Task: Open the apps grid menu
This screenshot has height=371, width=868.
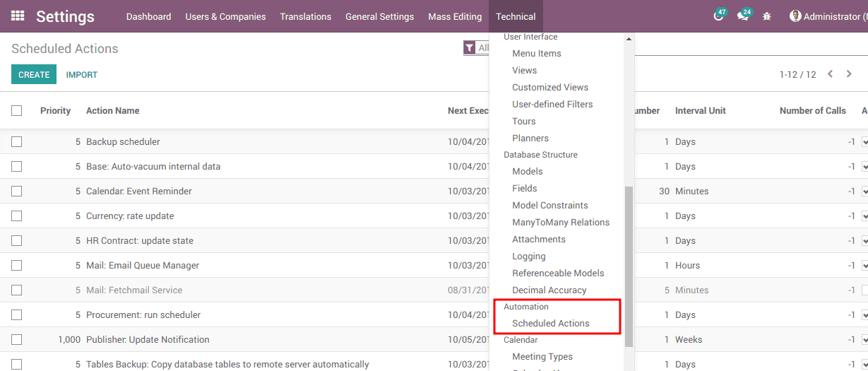Action: pyautogui.click(x=18, y=16)
